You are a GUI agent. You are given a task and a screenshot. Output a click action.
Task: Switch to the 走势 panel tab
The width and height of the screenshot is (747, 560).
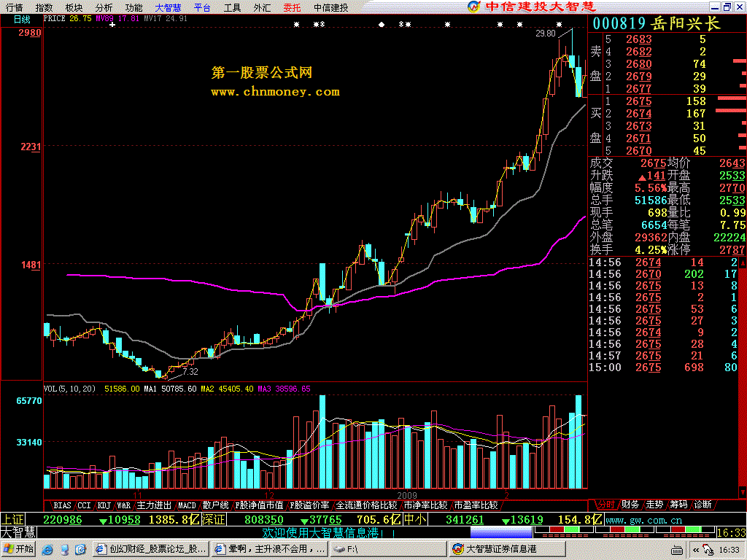(654, 505)
